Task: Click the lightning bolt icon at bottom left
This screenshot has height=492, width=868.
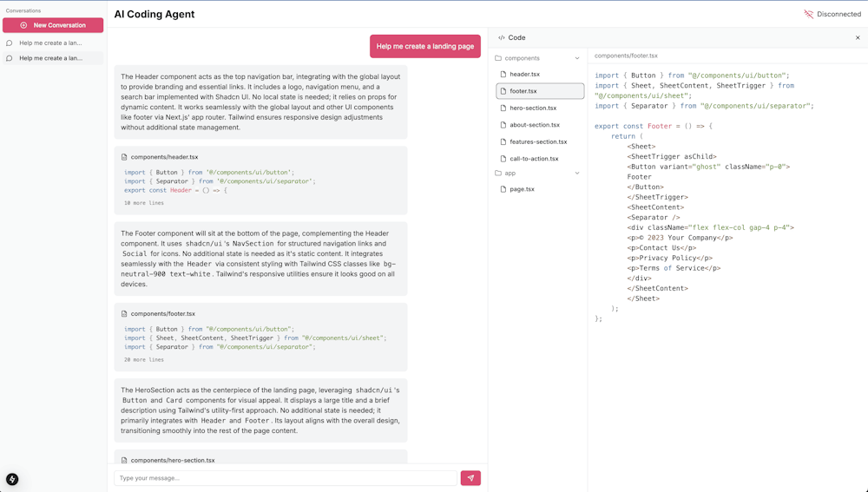Action: [x=12, y=479]
